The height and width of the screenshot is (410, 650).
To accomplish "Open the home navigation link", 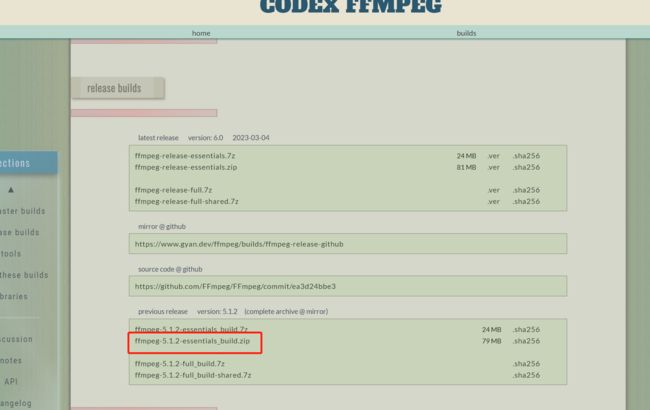I will pos(201,33).
